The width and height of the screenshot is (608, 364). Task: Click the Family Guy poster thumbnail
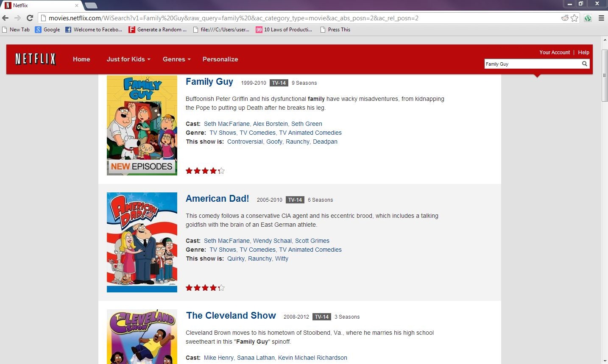(142, 125)
